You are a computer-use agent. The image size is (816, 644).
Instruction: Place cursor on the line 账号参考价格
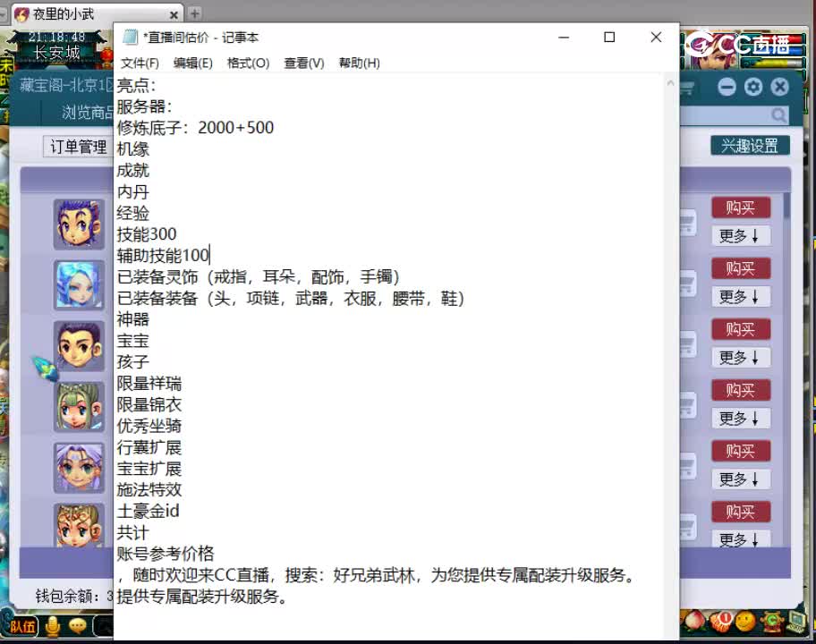coord(165,554)
